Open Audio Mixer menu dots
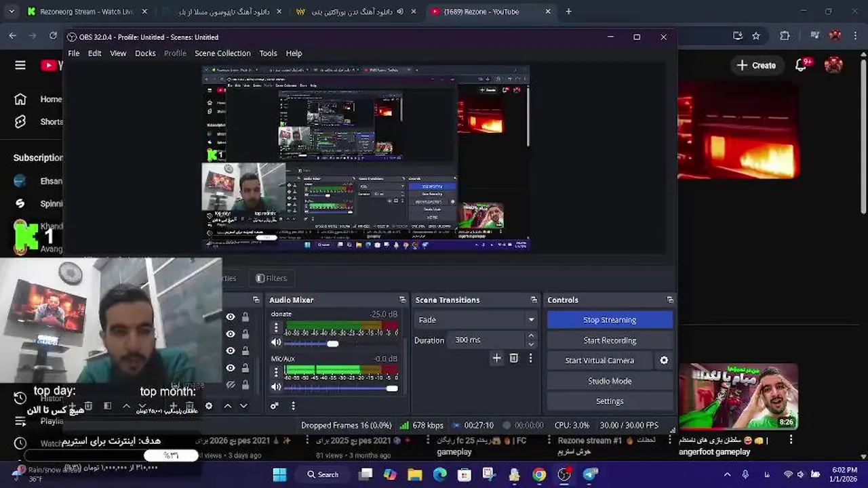868x488 pixels. (293, 406)
